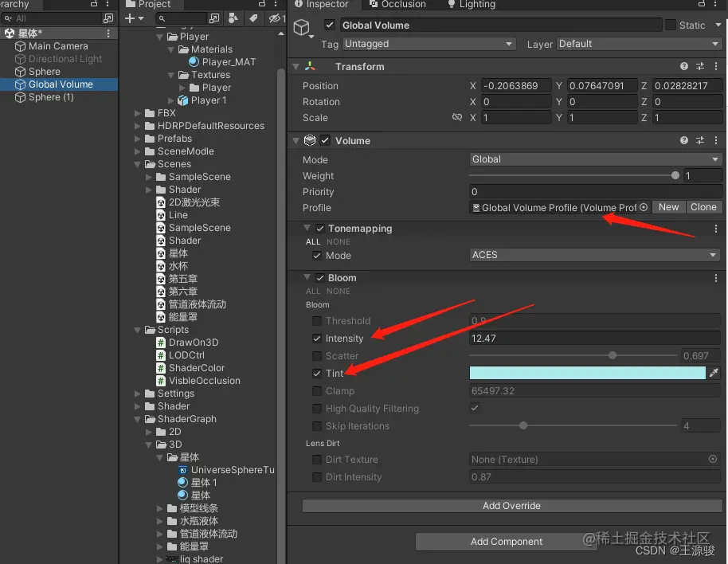The height and width of the screenshot is (564, 728).
Task: Disable the Volume component checkbox
Action: tap(325, 140)
